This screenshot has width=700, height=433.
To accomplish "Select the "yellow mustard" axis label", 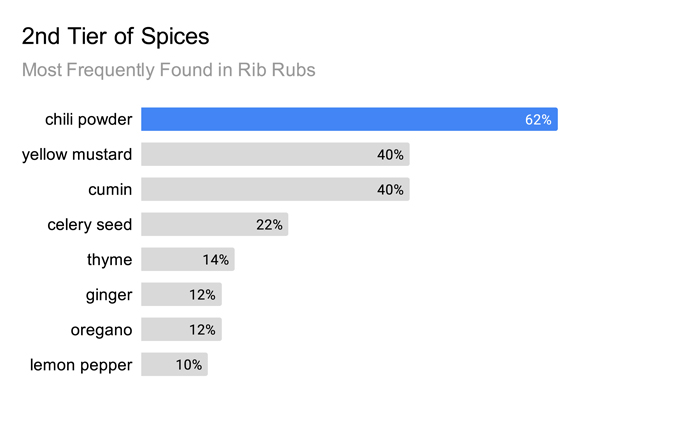I will click(x=77, y=154).
